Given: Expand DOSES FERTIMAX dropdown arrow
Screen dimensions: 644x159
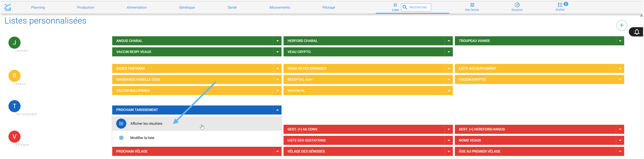Looking at the screenshot, I should [x=277, y=68].
